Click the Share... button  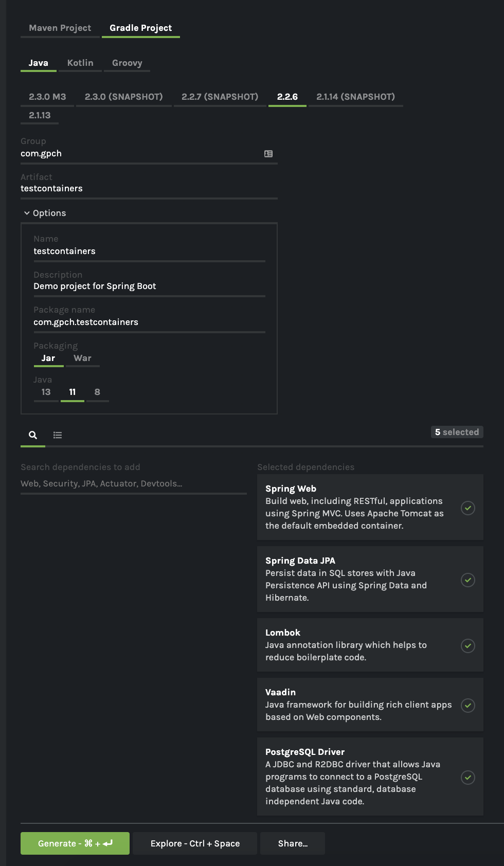pos(293,843)
